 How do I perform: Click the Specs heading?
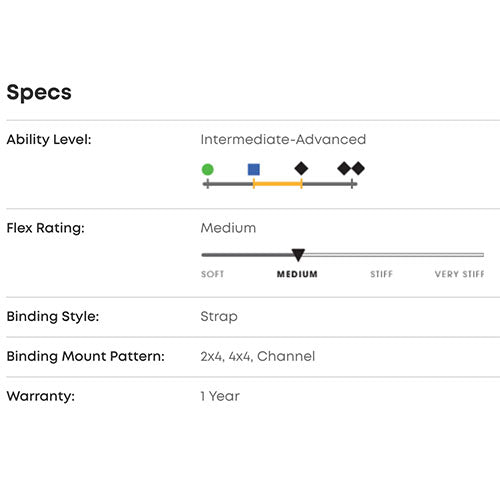[39, 92]
